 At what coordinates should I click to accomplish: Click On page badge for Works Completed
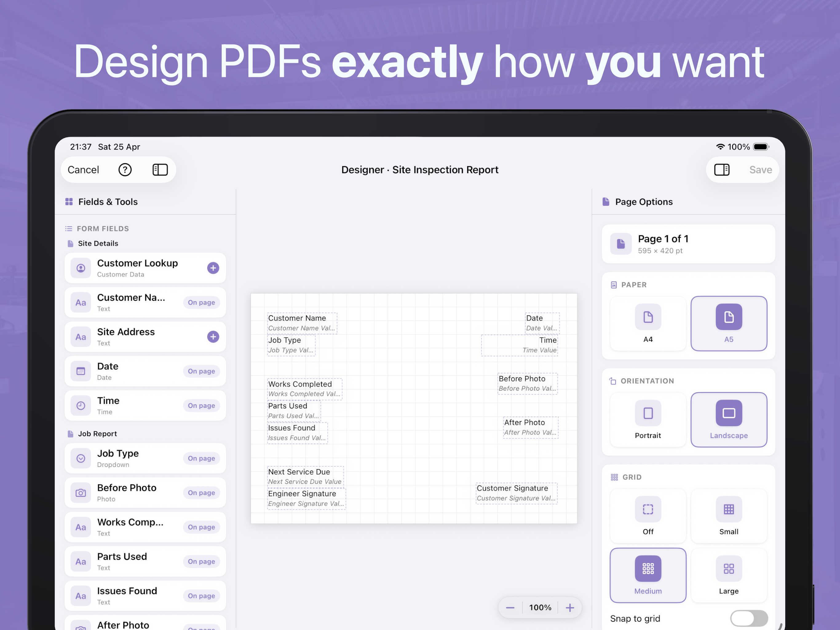coord(201,527)
